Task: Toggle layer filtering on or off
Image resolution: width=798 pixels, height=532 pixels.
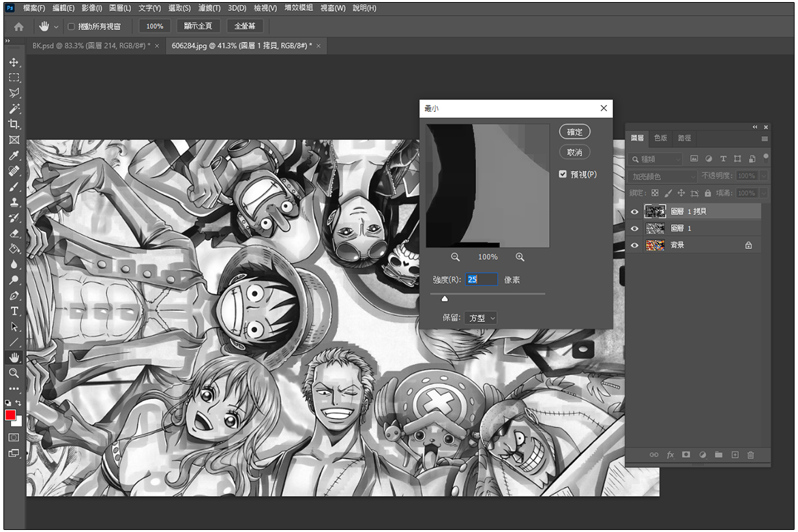Action: pyautogui.click(x=766, y=157)
